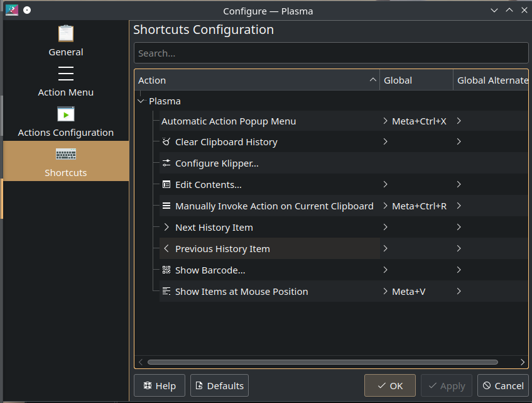Select the Next History Item row
The width and height of the screenshot is (532, 403).
(x=214, y=228)
